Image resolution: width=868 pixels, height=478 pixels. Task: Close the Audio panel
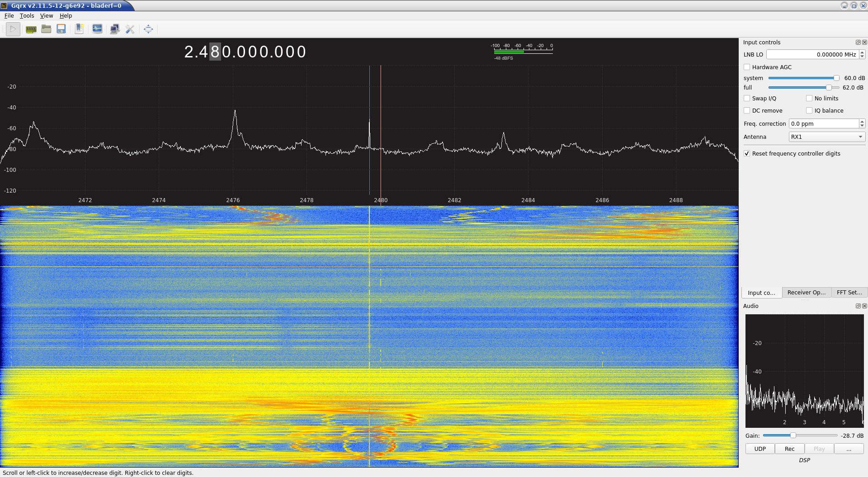tap(864, 306)
